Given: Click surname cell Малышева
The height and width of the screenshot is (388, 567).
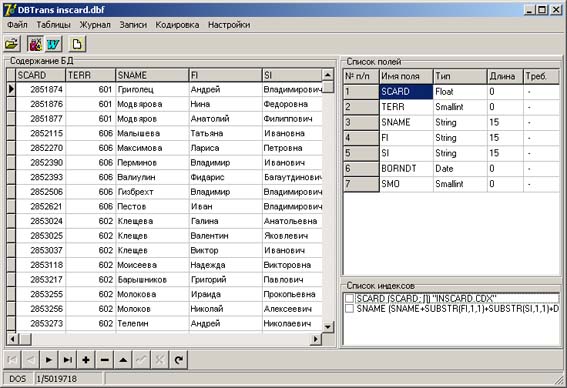Looking at the screenshot, I should [x=152, y=133].
